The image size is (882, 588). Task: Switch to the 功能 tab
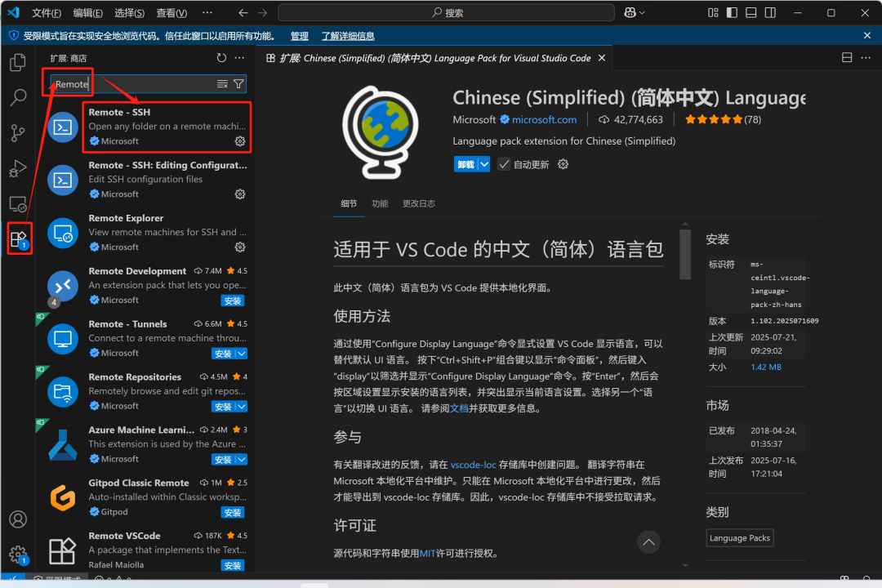click(x=380, y=203)
